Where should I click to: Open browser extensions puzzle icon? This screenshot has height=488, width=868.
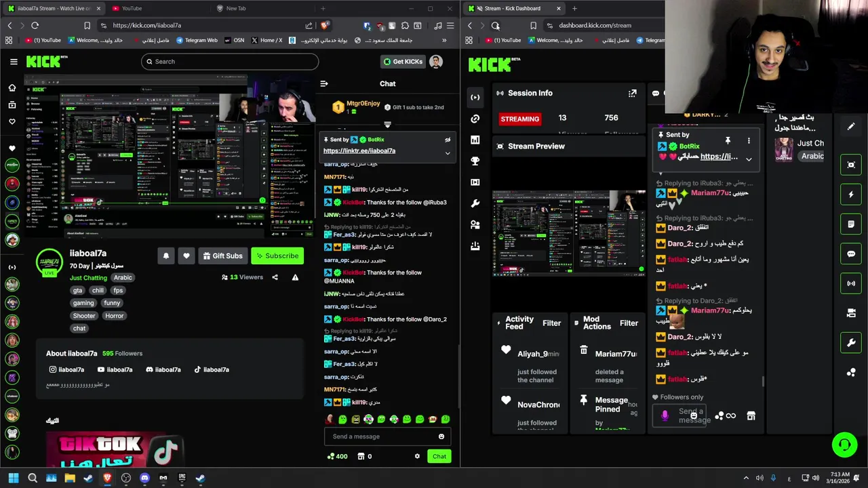coord(405,25)
